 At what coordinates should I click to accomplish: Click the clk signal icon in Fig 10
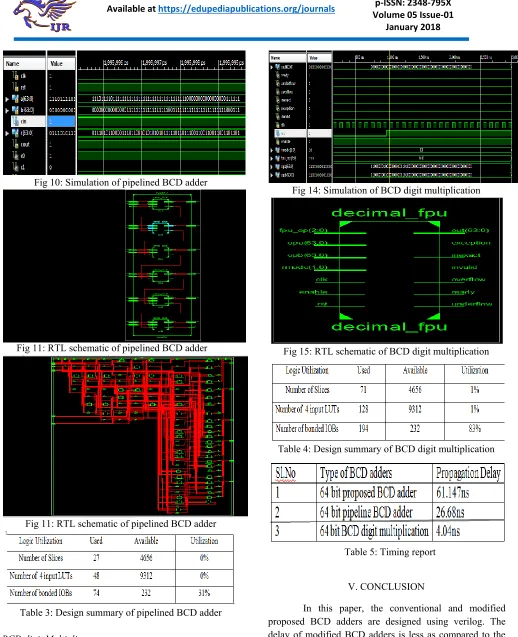[x=16, y=76]
